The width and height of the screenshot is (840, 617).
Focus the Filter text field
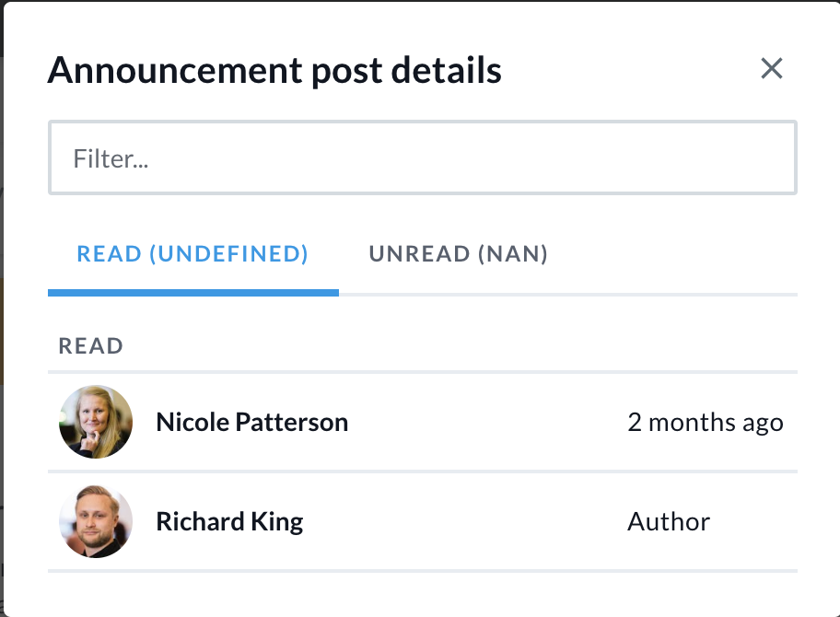click(422, 158)
